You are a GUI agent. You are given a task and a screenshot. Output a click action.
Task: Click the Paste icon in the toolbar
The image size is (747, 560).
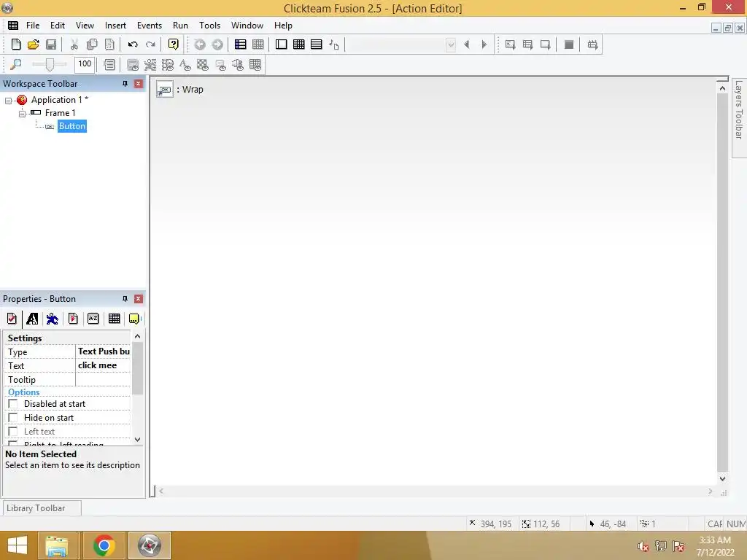[109, 44]
